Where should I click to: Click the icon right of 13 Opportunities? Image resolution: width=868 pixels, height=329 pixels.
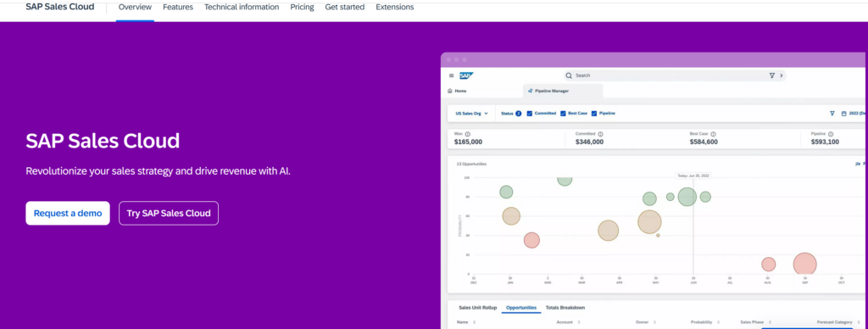click(x=858, y=164)
